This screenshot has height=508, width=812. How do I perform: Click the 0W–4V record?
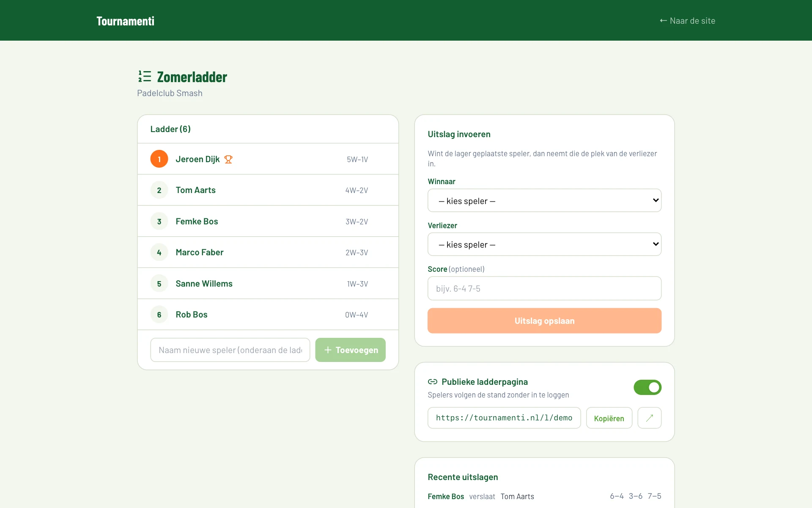tap(357, 315)
